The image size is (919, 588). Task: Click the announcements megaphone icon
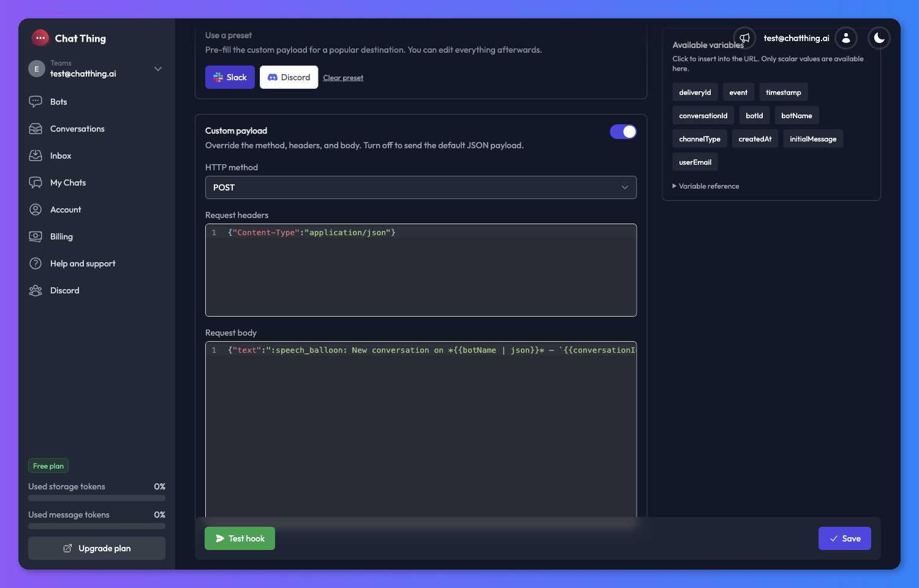tap(745, 38)
